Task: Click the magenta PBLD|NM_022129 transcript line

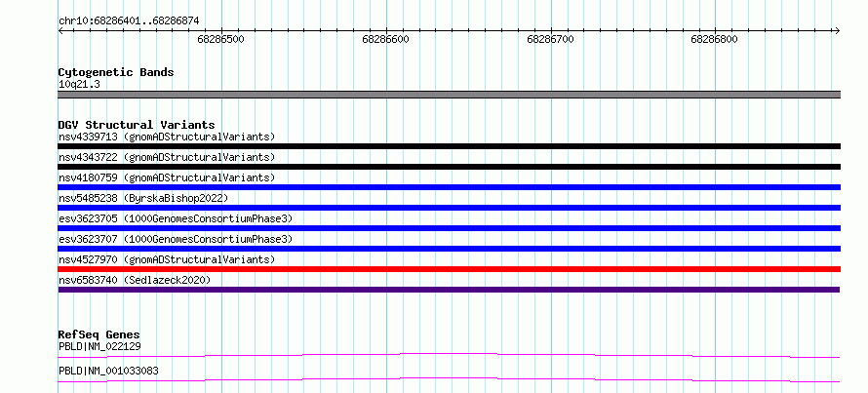Action: 449,355
